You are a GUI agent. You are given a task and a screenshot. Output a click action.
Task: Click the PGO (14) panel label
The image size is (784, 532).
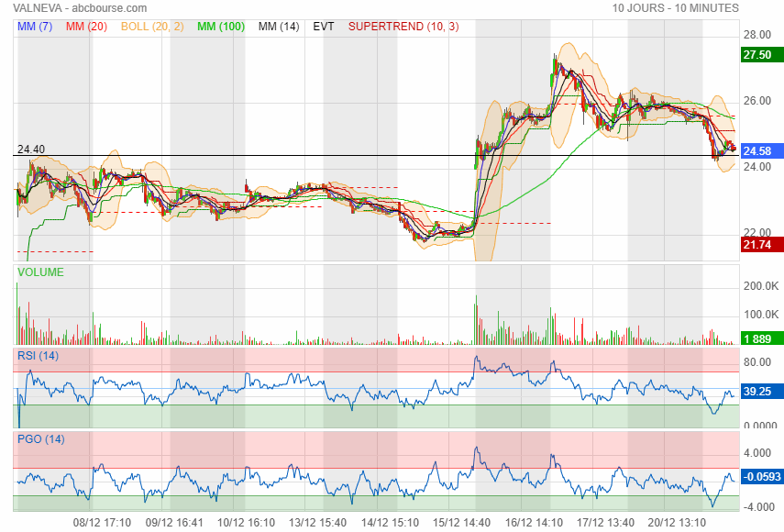pos(41,439)
